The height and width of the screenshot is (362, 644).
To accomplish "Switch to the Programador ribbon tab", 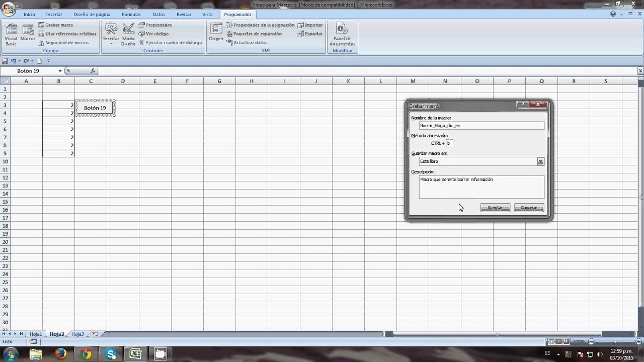I will (237, 14).
